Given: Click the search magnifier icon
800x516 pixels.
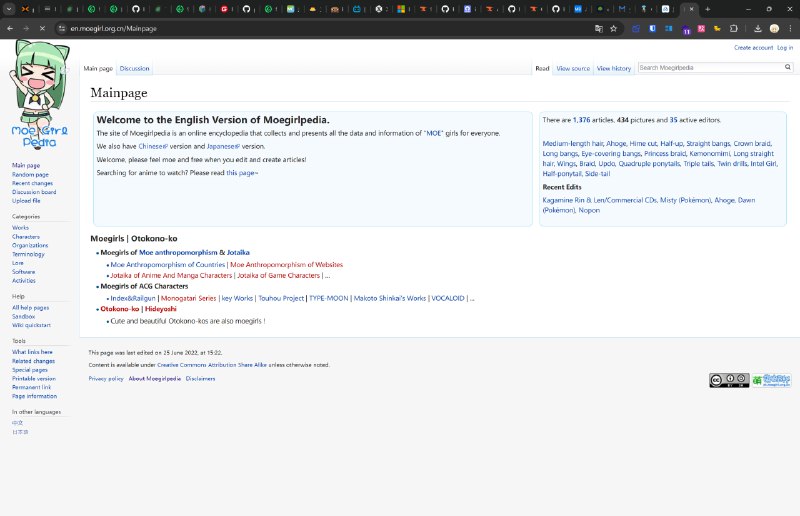Looking at the screenshot, I should [x=787, y=68].
